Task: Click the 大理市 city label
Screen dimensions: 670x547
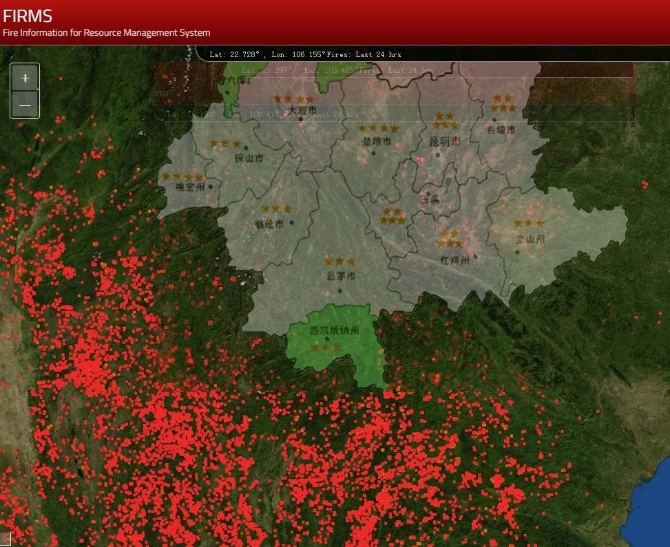Action: point(300,112)
